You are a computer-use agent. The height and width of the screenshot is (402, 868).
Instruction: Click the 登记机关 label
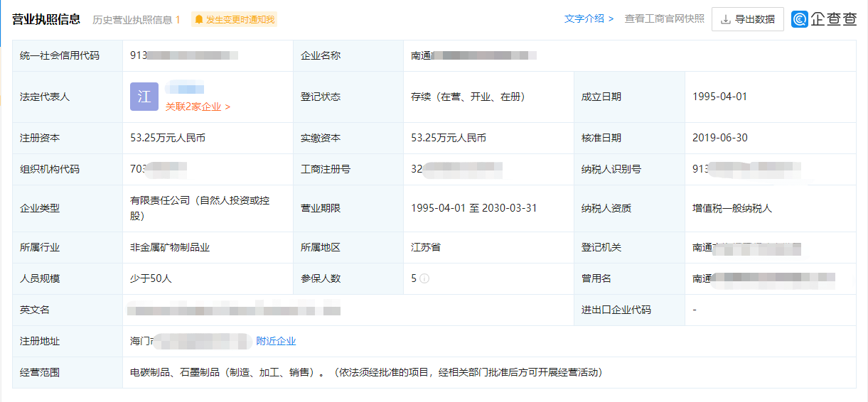pos(601,247)
